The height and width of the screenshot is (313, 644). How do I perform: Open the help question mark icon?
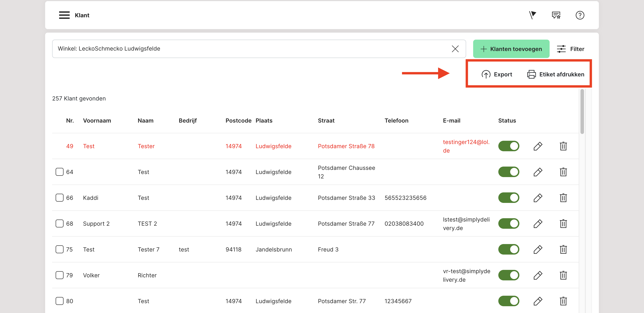[x=580, y=15]
